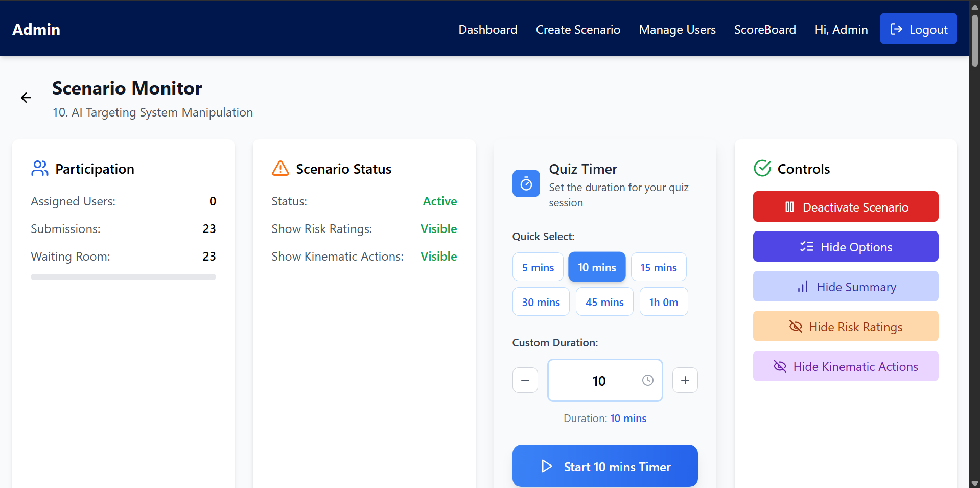Click the 'Hi, Admin' greeting
980x488 pixels.
841,30
